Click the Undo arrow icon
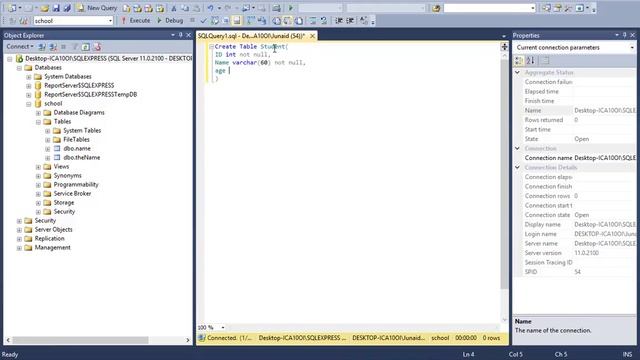This screenshot has height=360, width=640. coord(210,8)
